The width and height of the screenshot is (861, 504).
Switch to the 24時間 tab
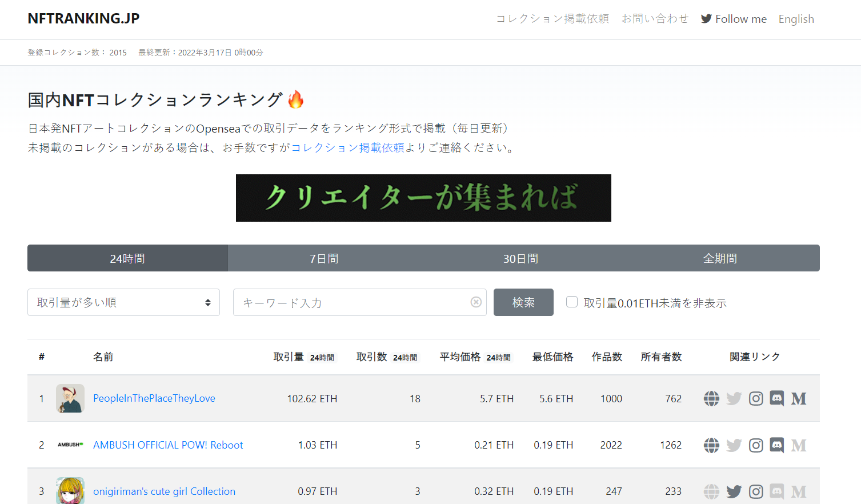point(127,258)
